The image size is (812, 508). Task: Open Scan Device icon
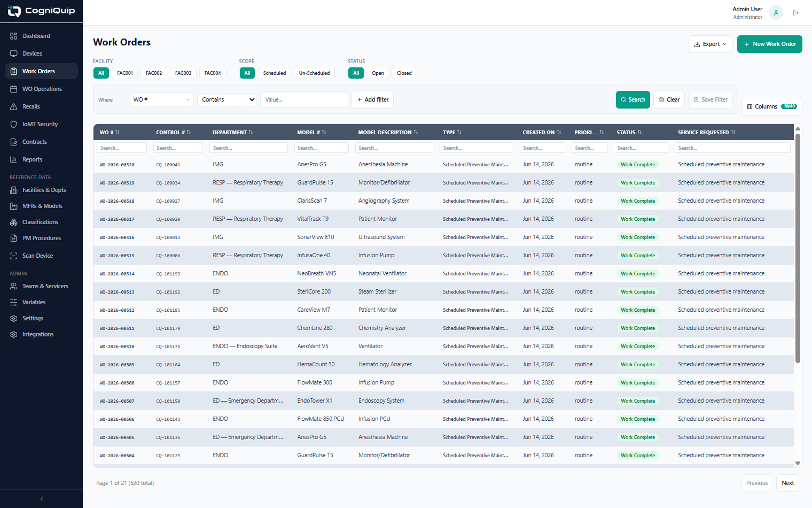[x=13, y=256]
